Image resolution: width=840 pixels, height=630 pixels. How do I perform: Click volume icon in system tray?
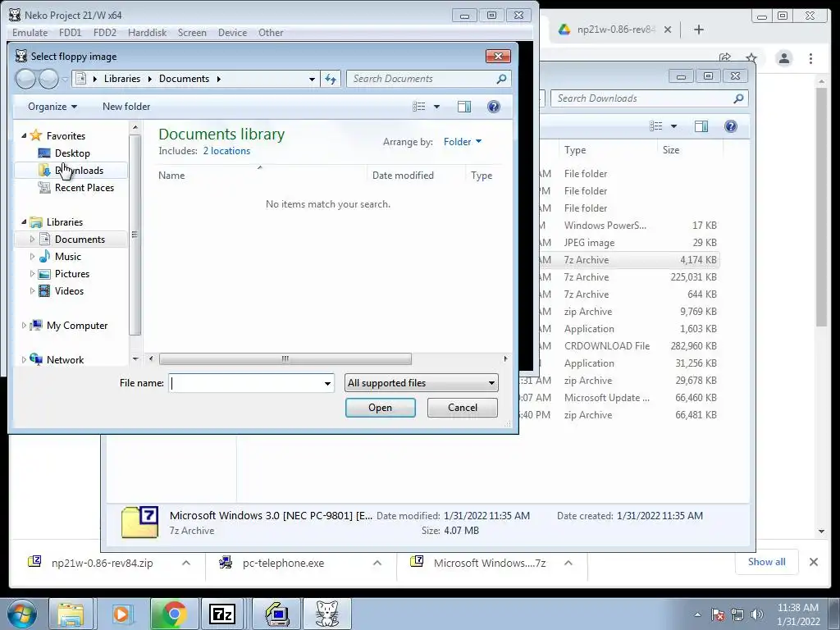[756, 614]
